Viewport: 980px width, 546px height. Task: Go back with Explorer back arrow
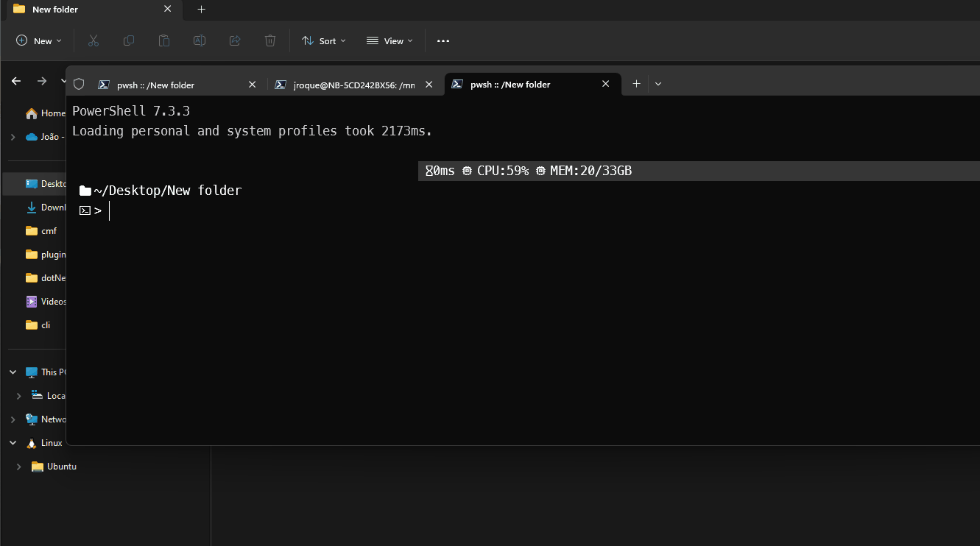[16, 81]
